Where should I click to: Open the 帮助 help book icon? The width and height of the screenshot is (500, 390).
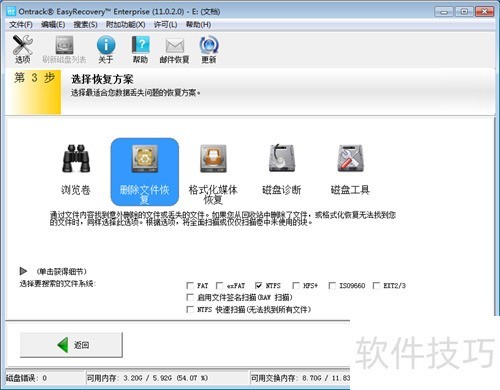point(140,49)
